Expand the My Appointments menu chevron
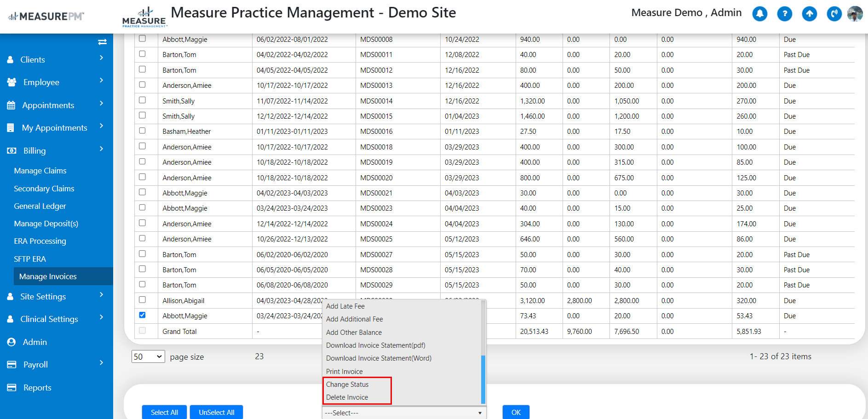868x419 pixels. pyautogui.click(x=101, y=126)
